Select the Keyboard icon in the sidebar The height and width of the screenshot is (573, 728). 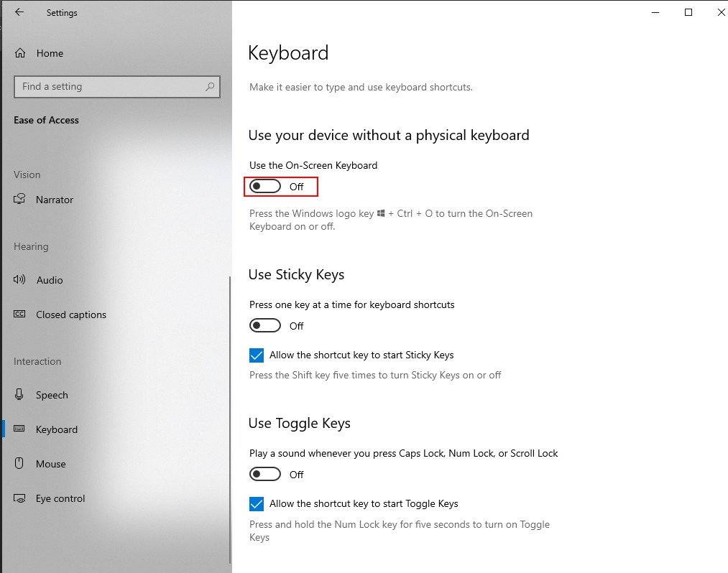click(x=19, y=429)
